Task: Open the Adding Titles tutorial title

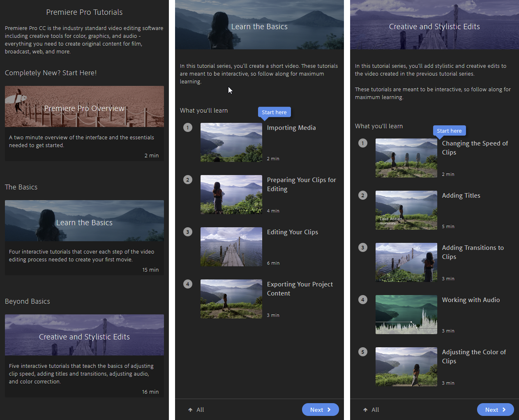Action: pos(461,196)
